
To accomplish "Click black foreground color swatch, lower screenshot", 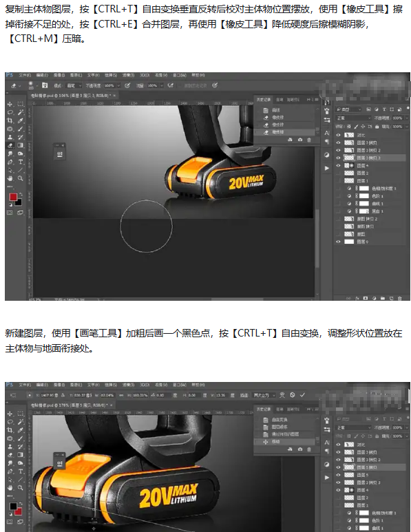I will [13, 507].
